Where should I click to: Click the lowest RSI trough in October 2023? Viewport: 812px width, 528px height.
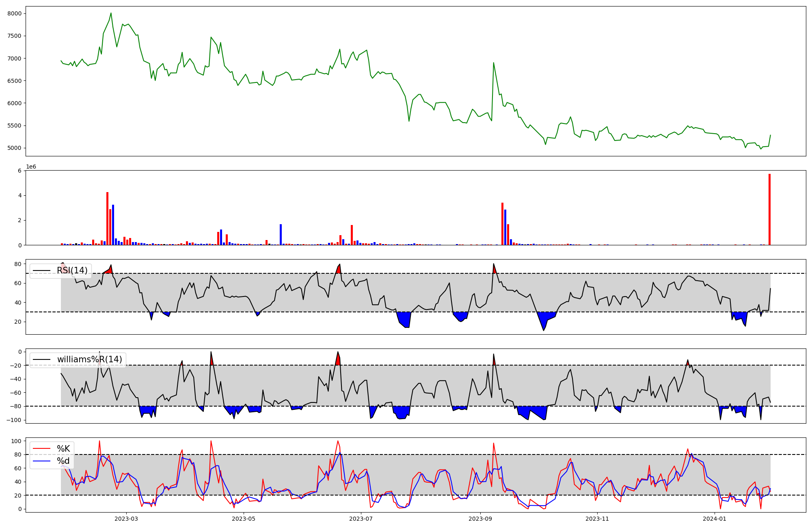(x=544, y=330)
